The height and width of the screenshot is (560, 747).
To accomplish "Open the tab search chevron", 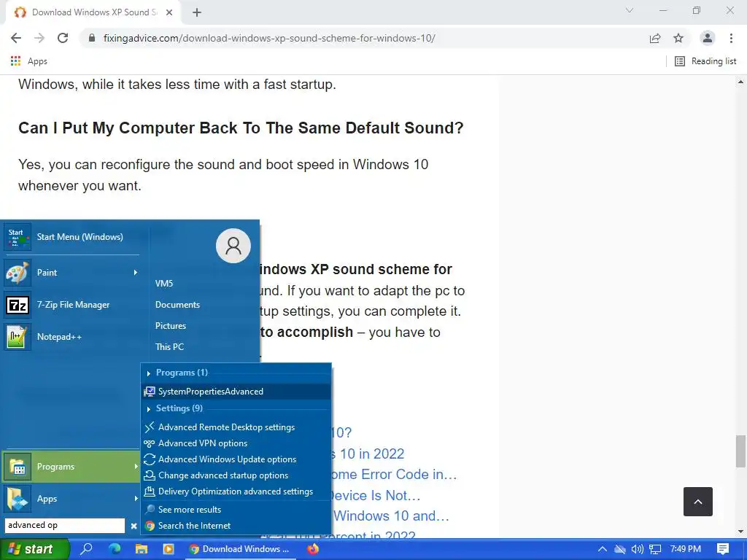I will pyautogui.click(x=630, y=10).
